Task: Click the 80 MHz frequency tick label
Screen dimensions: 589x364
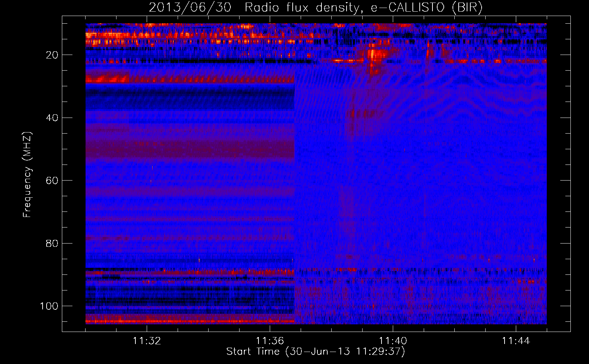Action: click(52, 243)
